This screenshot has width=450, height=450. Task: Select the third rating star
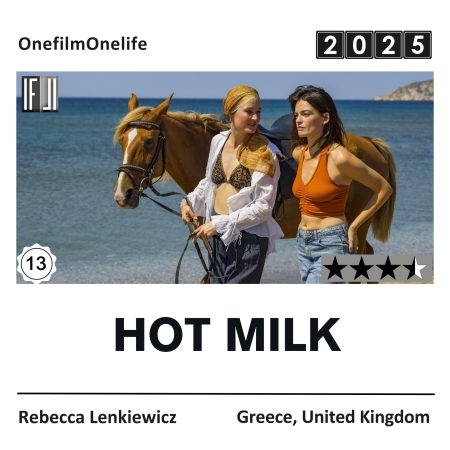click(x=388, y=268)
